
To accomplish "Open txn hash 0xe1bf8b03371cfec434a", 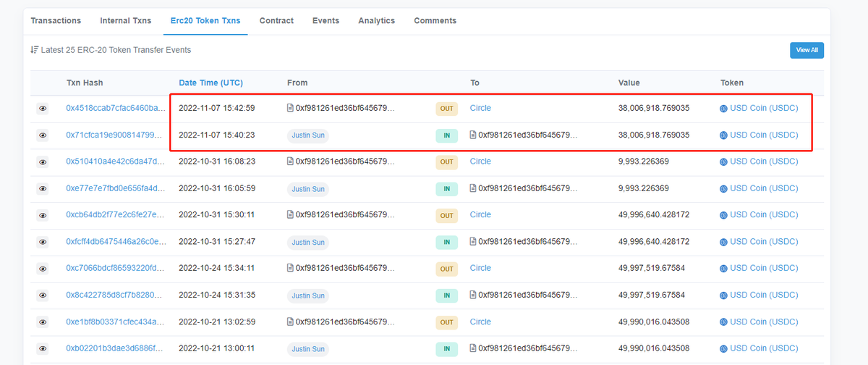I will tap(116, 322).
